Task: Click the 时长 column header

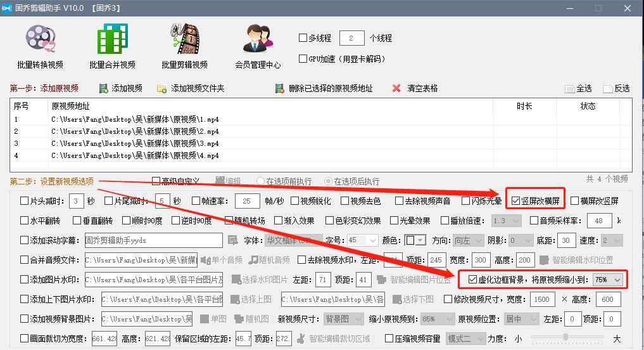Action: click(524, 106)
